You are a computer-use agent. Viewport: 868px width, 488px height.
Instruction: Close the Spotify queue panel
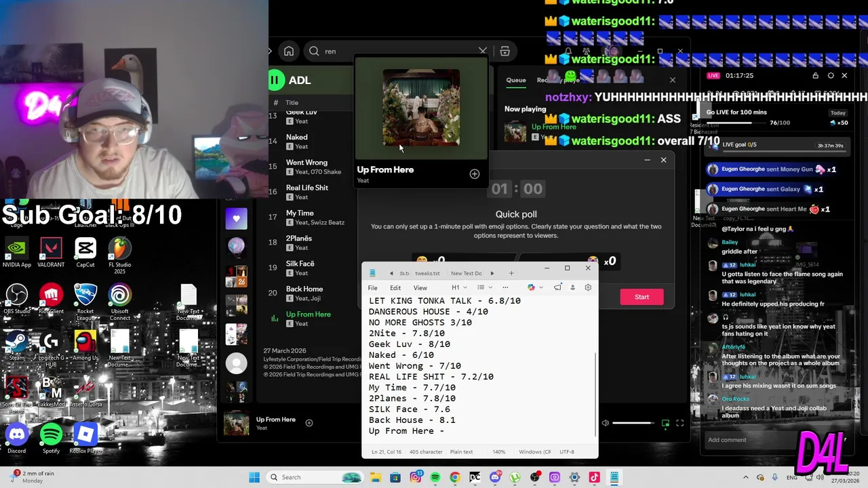pyautogui.click(x=672, y=80)
